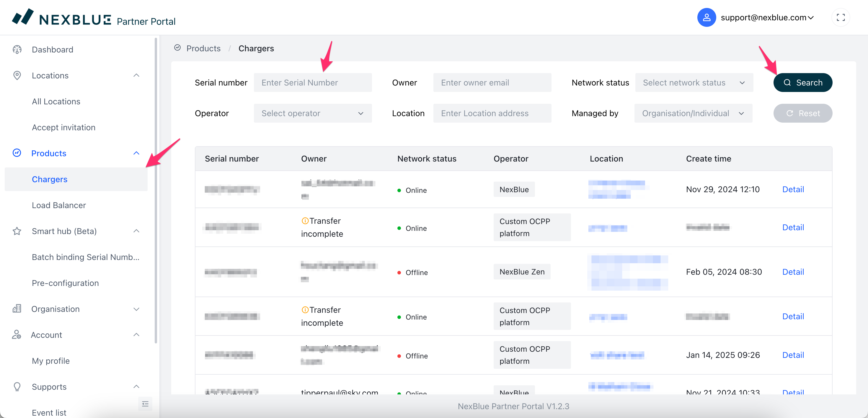Open the Managed by Organisation/Individual dropdown
868x418 pixels.
pos(693,113)
